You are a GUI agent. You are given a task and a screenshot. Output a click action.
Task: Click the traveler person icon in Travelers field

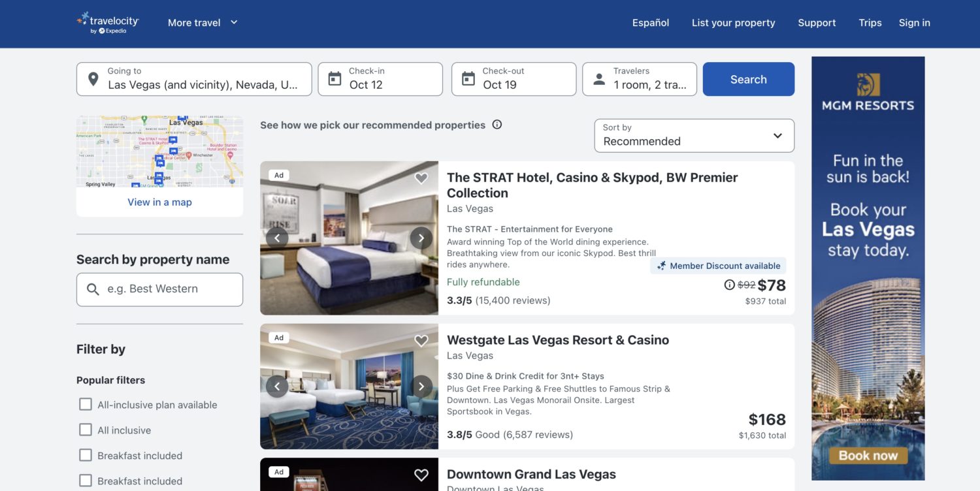click(598, 78)
